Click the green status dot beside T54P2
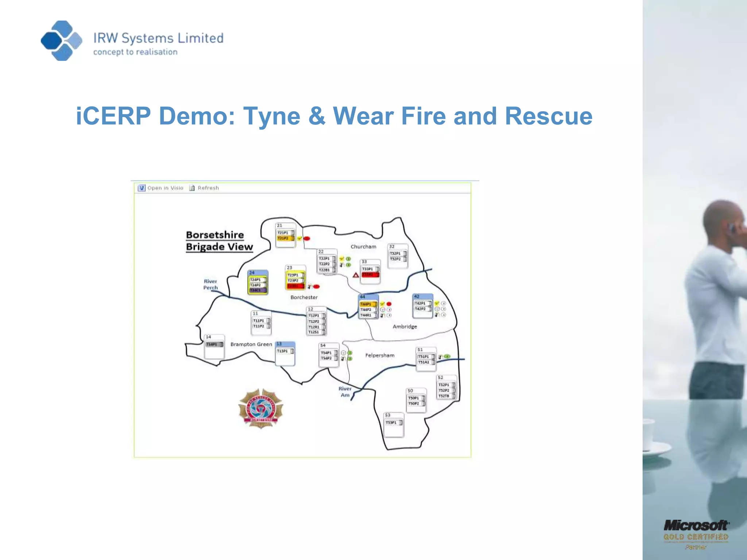 point(350,359)
